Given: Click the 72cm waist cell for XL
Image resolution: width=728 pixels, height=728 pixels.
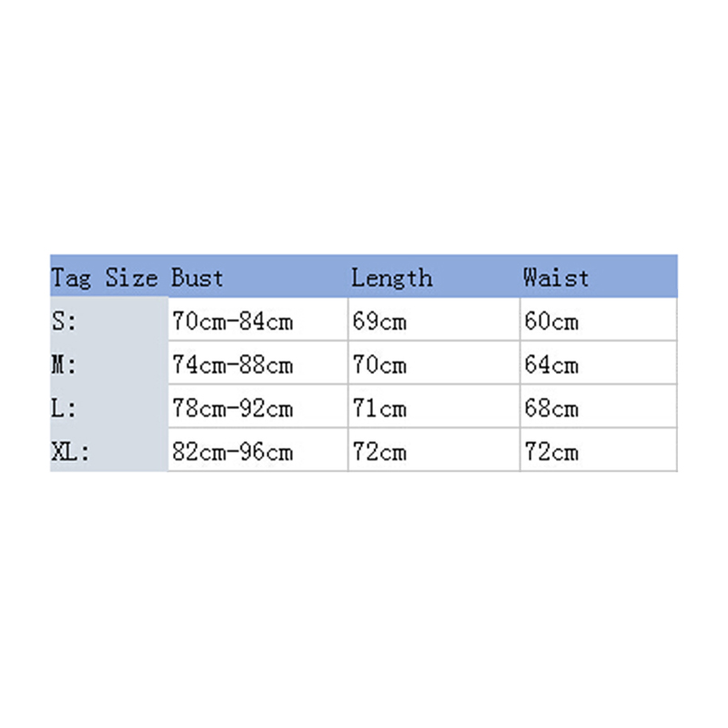Looking at the screenshot, I should click(x=551, y=452).
